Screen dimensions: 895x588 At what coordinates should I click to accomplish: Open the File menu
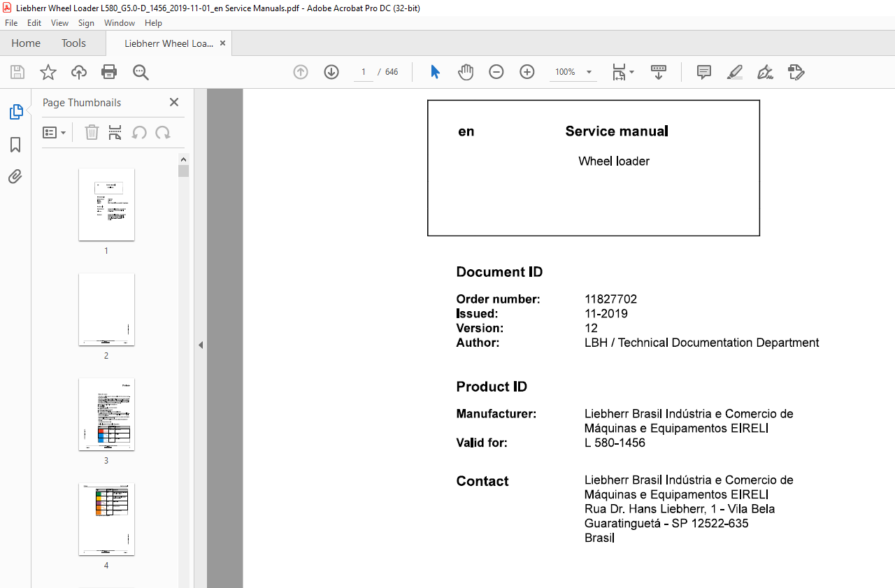[11, 23]
